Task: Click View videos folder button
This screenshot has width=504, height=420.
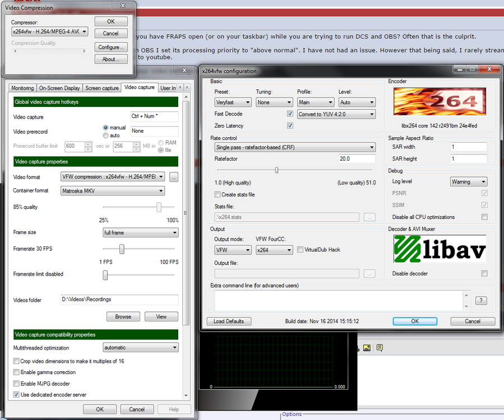Action: [x=161, y=316]
